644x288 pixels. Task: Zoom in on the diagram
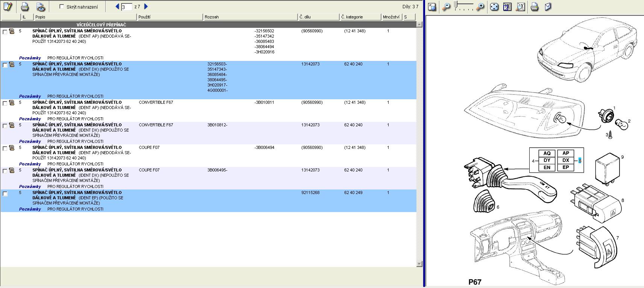tap(480, 7)
